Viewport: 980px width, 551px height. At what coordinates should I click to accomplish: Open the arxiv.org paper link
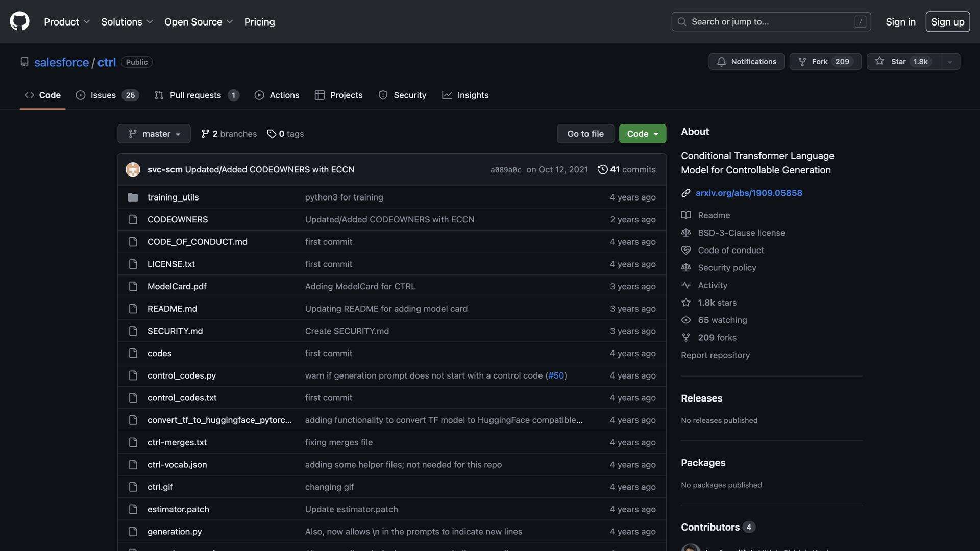(x=748, y=193)
